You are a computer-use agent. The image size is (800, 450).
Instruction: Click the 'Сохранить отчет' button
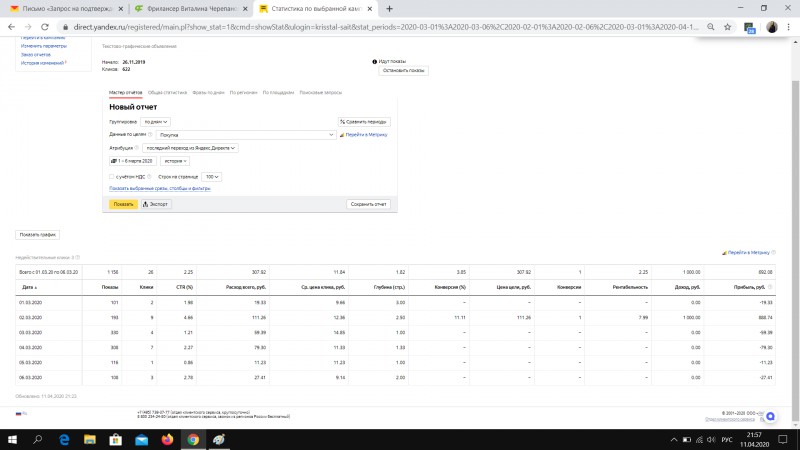[368, 204]
